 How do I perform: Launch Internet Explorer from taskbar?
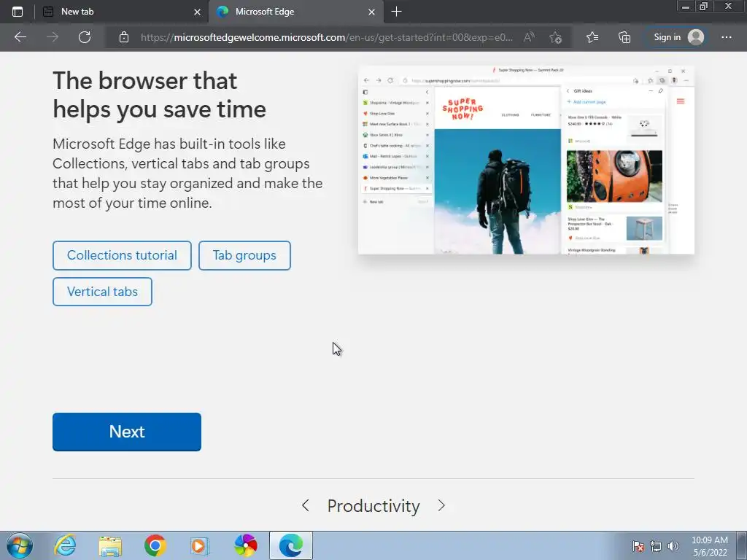coord(65,545)
